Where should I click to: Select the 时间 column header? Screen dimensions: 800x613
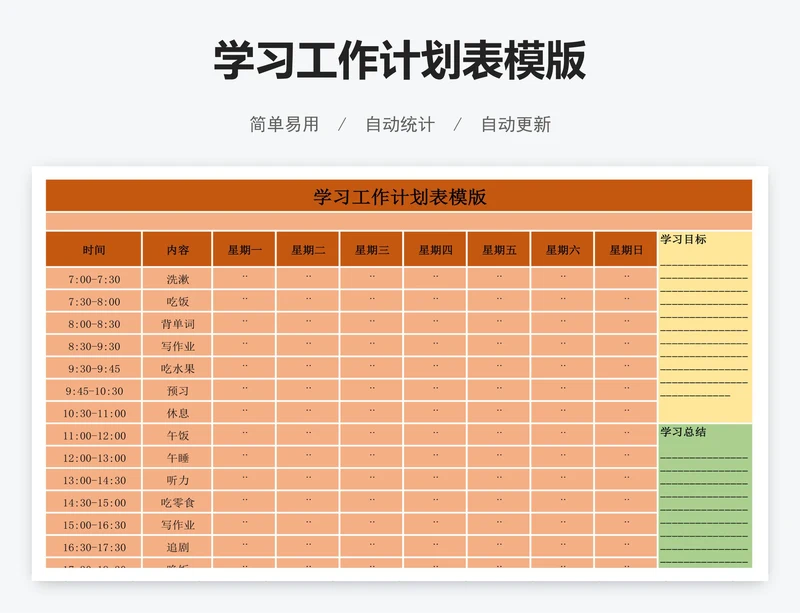click(94, 250)
